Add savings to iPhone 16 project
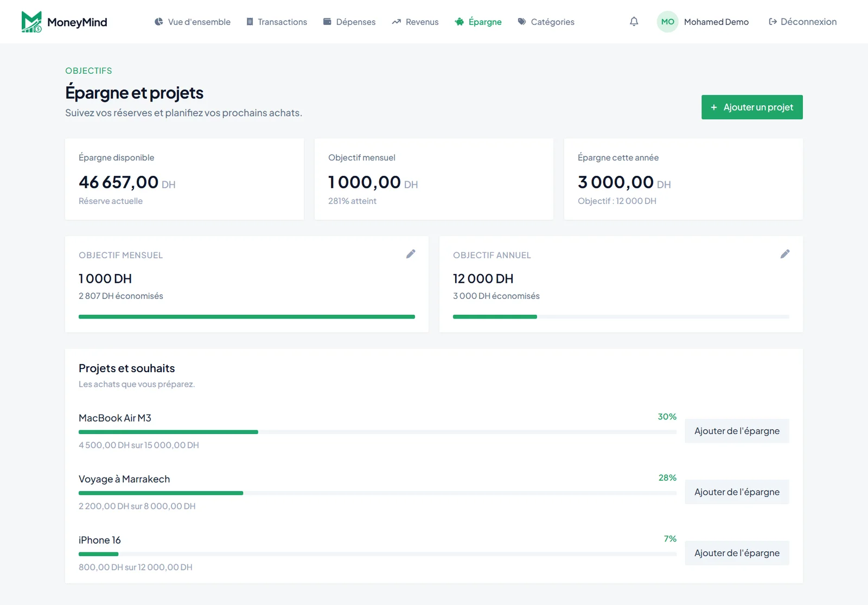 click(x=737, y=553)
